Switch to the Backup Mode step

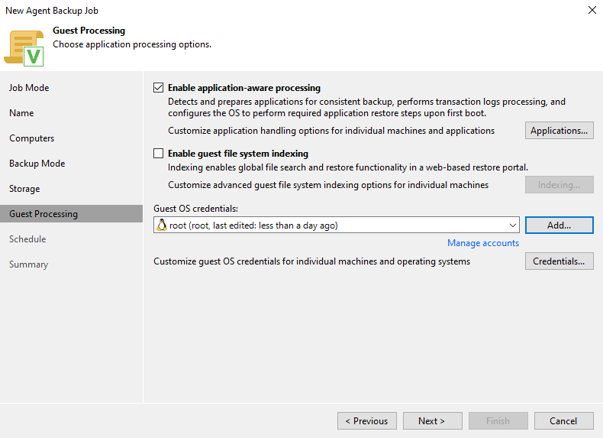tap(37, 163)
